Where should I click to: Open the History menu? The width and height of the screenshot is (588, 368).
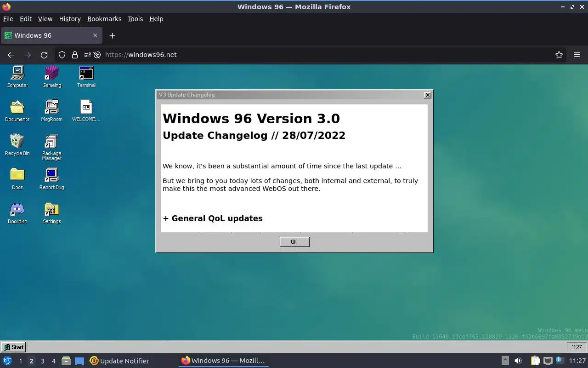click(70, 19)
